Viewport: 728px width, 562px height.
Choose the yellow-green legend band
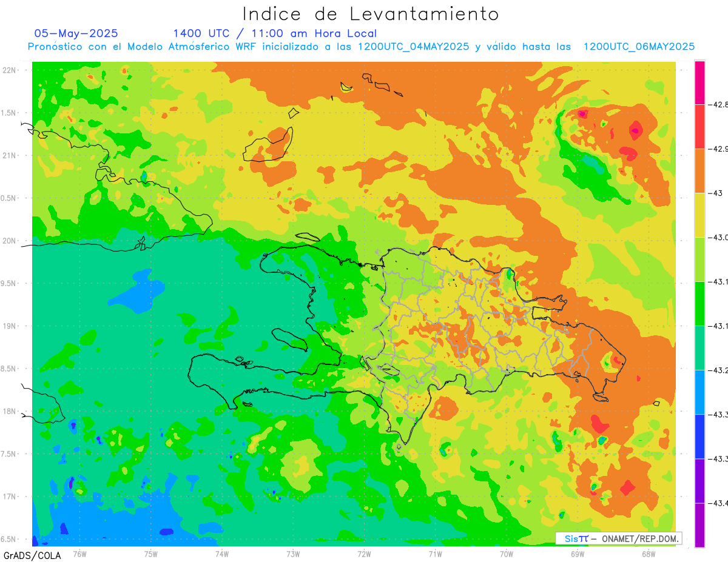699,259
